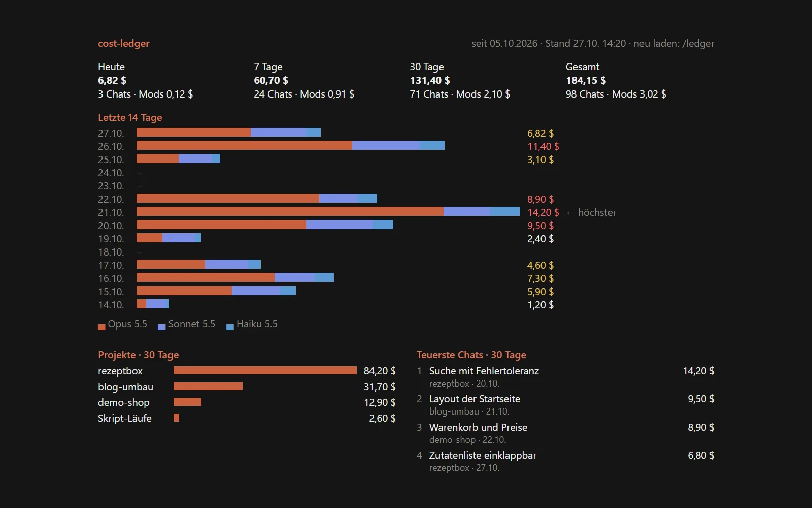Click the 21.10. chart bar

(328, 211)
